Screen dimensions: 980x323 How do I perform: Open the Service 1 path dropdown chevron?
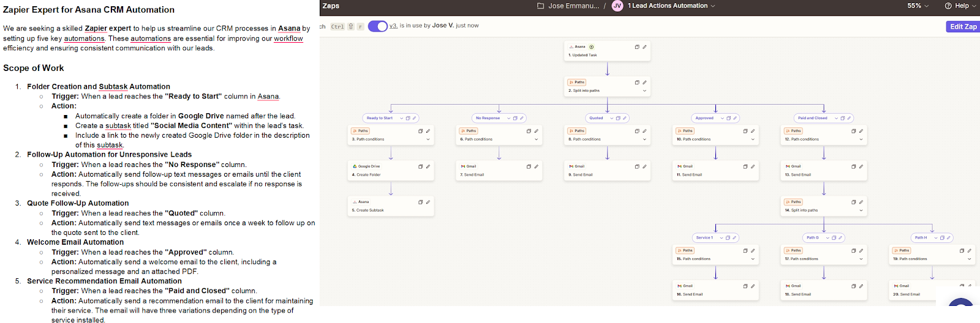[x=722, y=238]
